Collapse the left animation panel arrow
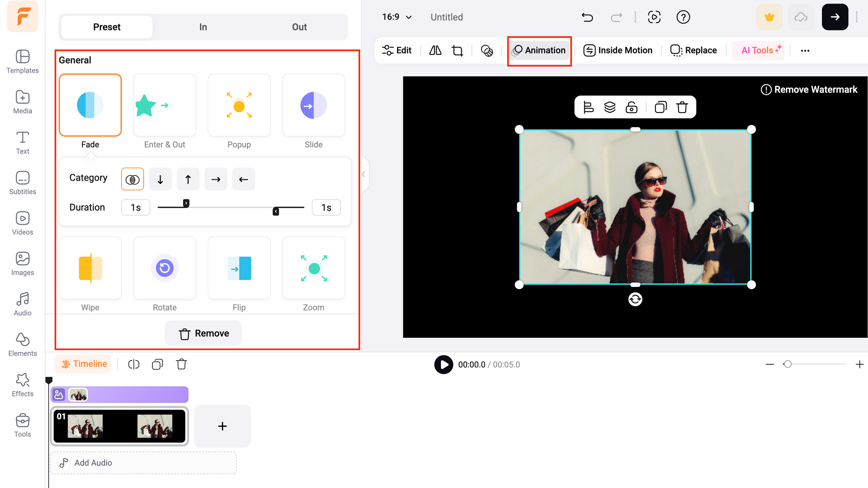Viewport: 868px width, 488px height. pos(364,175)
